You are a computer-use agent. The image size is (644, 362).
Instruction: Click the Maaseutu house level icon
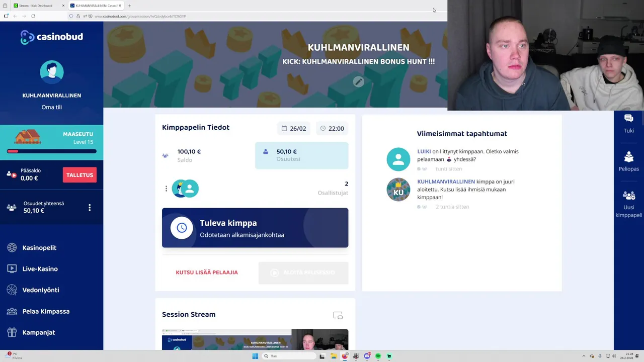click(28, 137)
